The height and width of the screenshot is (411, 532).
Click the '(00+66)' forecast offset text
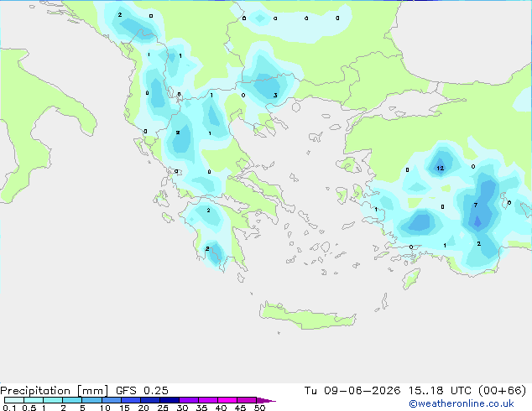pos(502,391)
